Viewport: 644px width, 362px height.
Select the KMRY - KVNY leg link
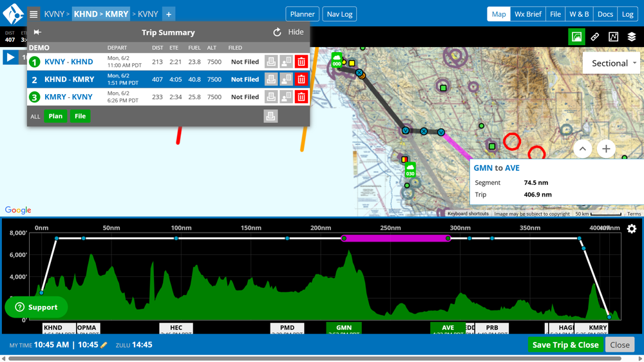pos(68,97)
